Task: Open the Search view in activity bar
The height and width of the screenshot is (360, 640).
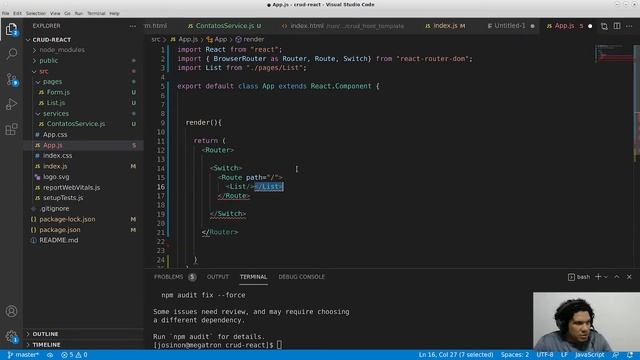Action: tap(11, 53)
